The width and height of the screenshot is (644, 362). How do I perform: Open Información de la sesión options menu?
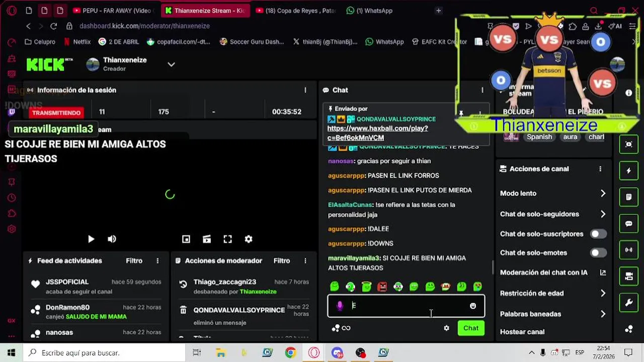305,90
